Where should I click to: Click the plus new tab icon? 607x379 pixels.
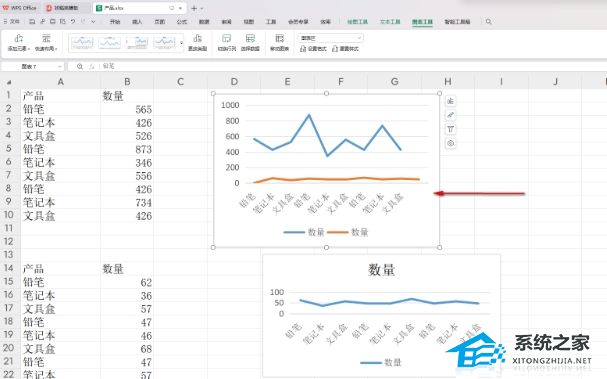194,8
